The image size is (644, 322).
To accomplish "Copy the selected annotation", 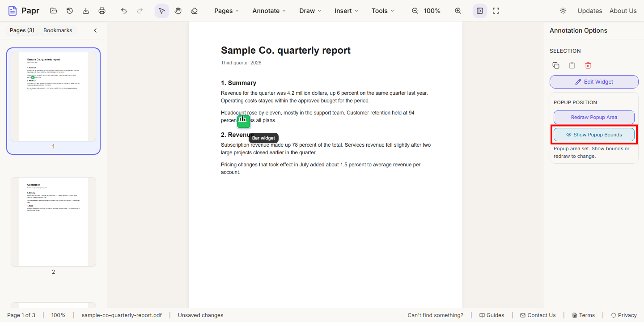I will pos(556,65).
